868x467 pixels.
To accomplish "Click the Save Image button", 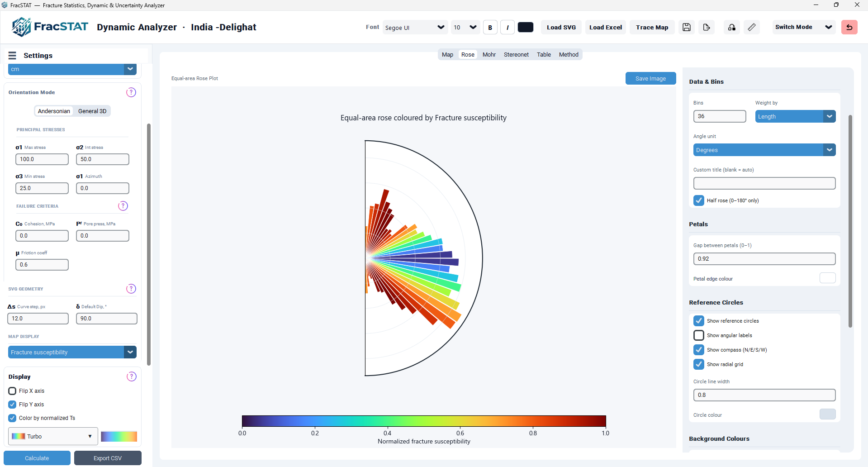I will (650, 78).
